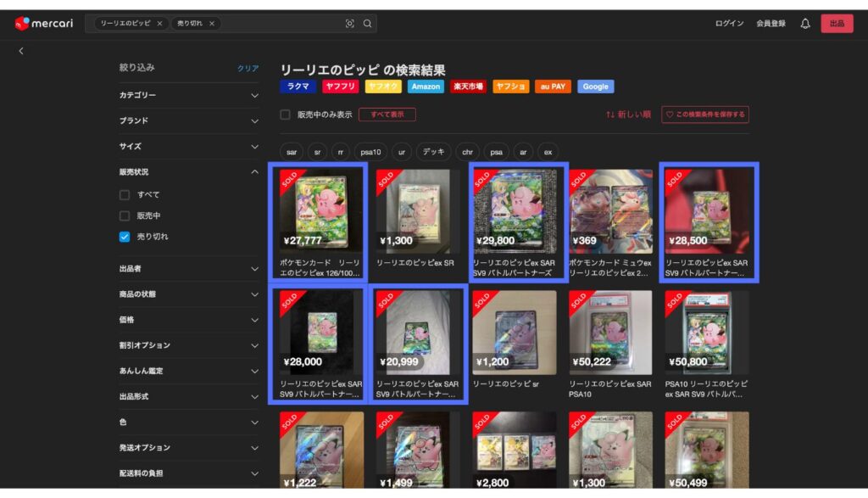Image resolution: width=868 pixels, height=498 pixels.
Task: Select the rr keyword chip
Action: coord(341,152)
